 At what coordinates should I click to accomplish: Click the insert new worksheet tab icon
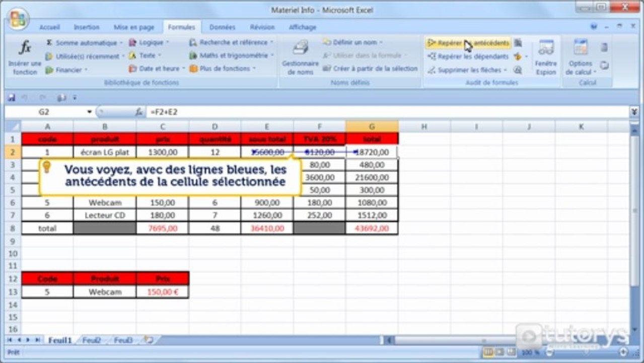click(x=148, y=340)
